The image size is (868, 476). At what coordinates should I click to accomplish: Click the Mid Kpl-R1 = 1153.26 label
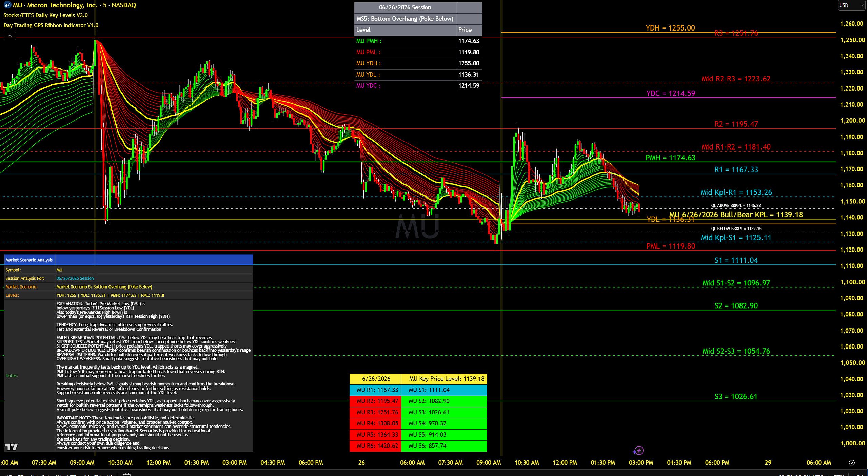pos(736,192)
